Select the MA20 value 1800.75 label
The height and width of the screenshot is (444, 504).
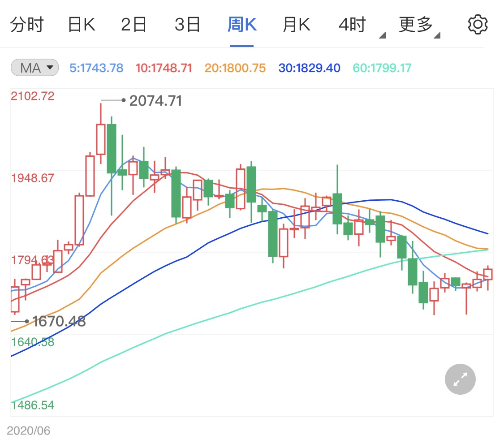(x=235, y=68)
